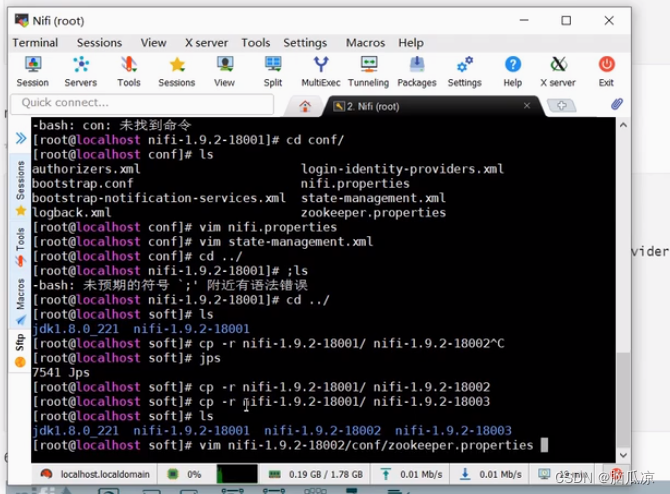
Task: Open the Sessions star icon
Action: coord(176,71)
